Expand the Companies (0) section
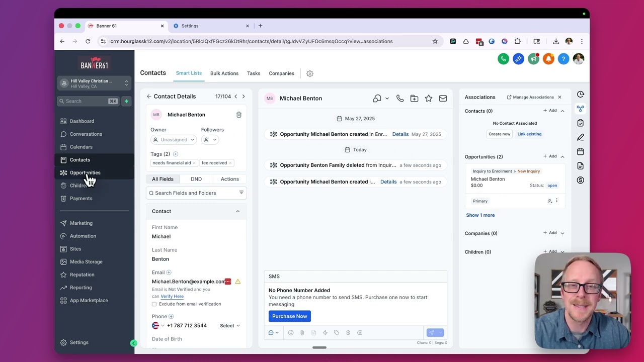This screenshot has width=644, height=362. point(562,233)
